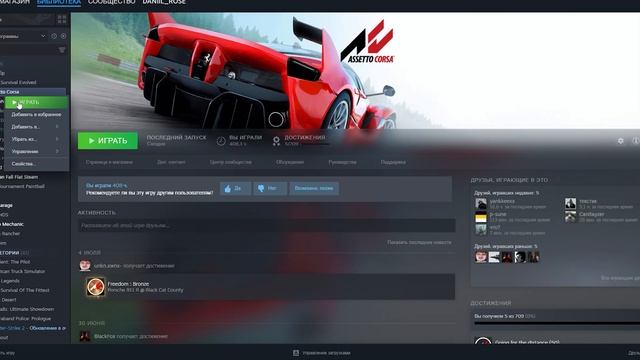640x360 pixels.
Task: Click the play time clock icon
Action: 221,141
